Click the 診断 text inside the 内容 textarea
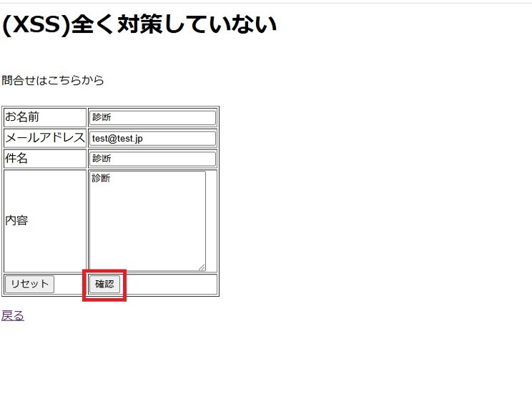Screen dimensions: 532x419 101,179
